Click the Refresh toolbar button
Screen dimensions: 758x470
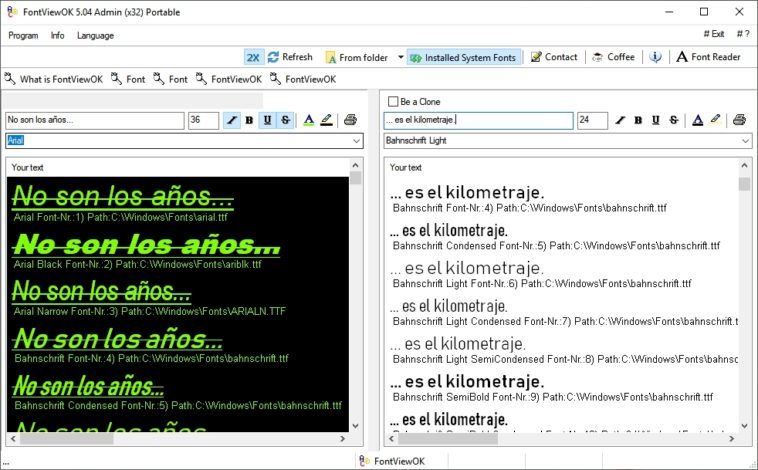point(291,57)
